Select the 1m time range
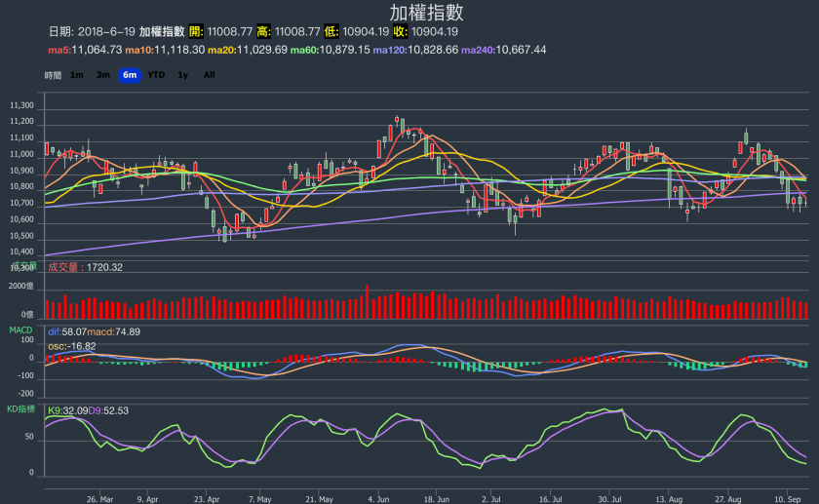 coord(77,75)
